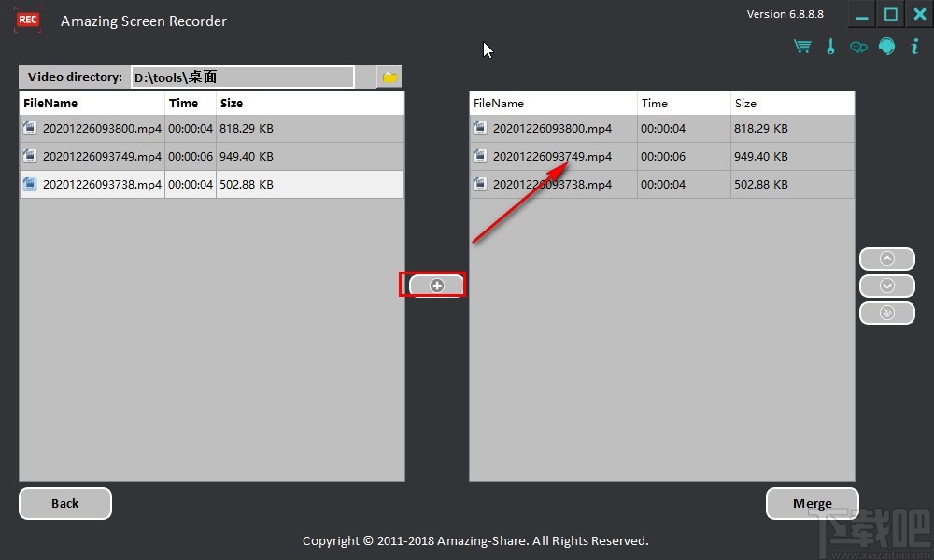
Task: Select 20201226093749.mp4 in right merge list
Action: tap(662, 157)
